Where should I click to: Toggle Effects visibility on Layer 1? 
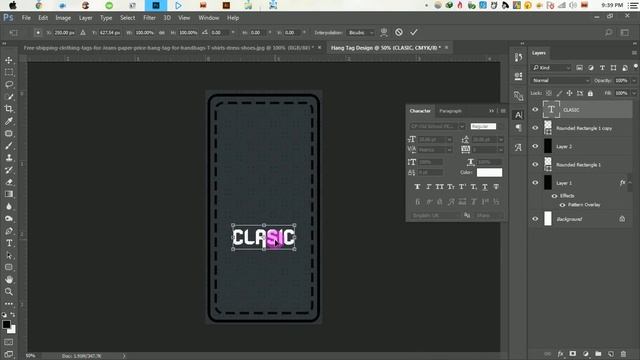[x=554, y=196]
